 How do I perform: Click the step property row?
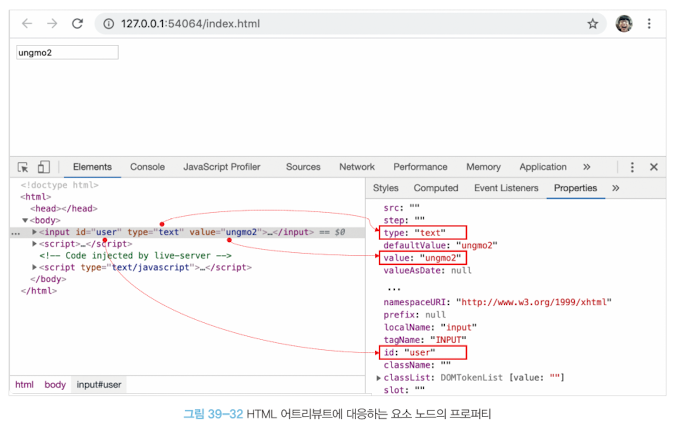[404, 220]
